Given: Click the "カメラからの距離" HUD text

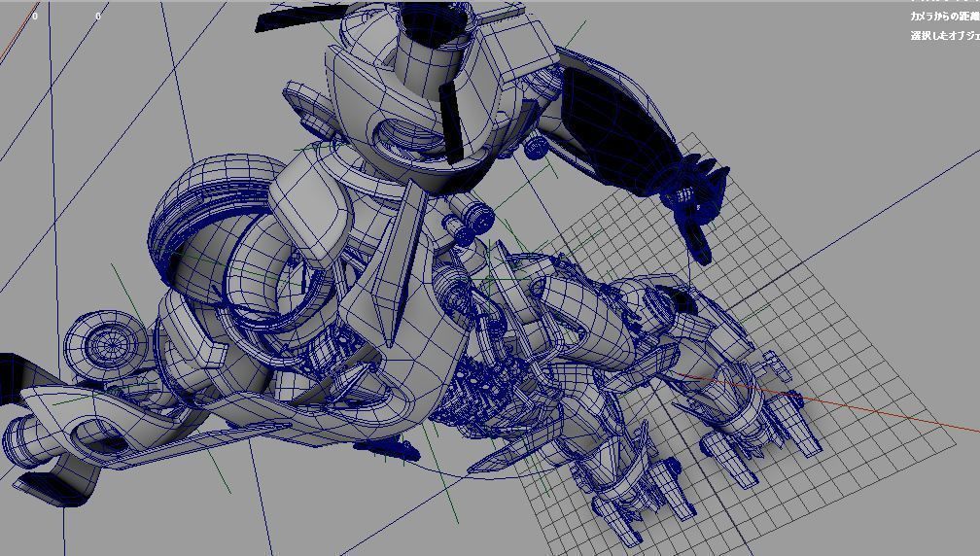Looking at the screenshot, I should (x=945, y=17).
